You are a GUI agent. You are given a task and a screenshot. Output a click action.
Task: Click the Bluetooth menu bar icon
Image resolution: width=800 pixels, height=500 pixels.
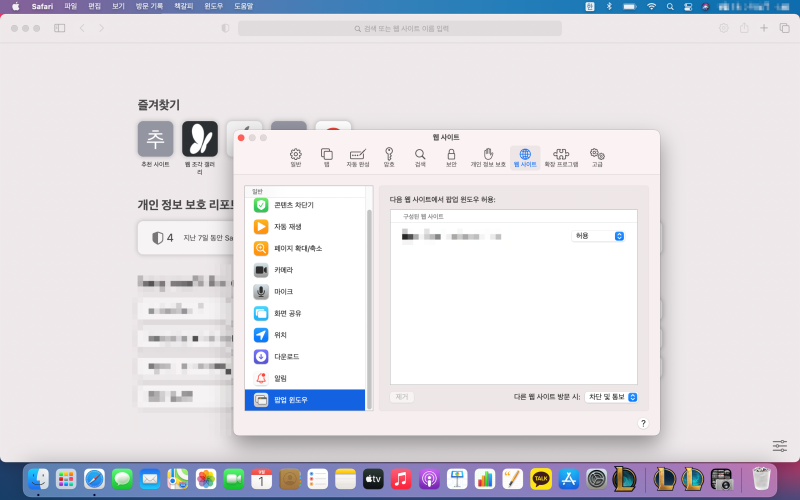(609, 7)
